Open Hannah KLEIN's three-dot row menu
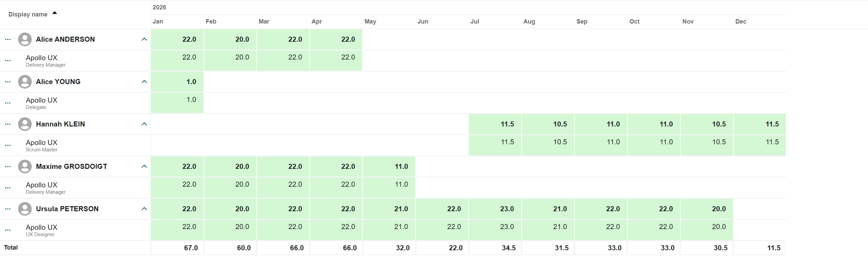Image resolution: width=868 pixels, height=260 pixels. point(8,124)
